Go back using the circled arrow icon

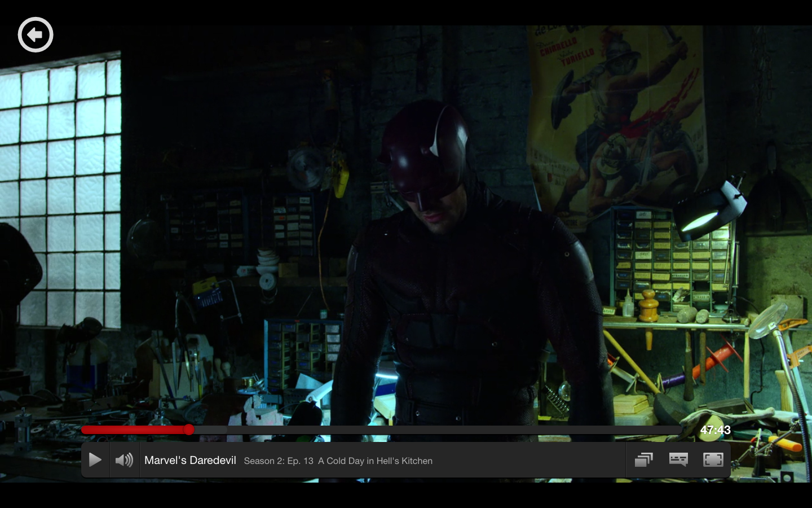(x=36, y=35)
